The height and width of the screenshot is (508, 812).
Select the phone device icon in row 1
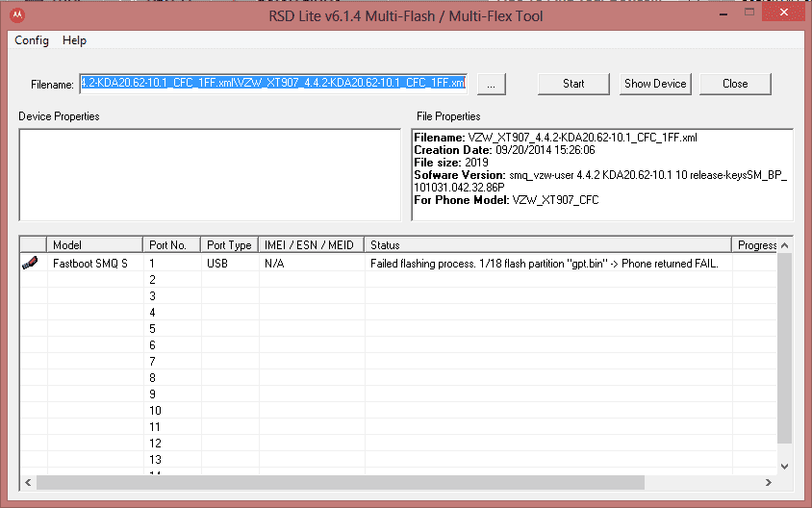point(30,263)
